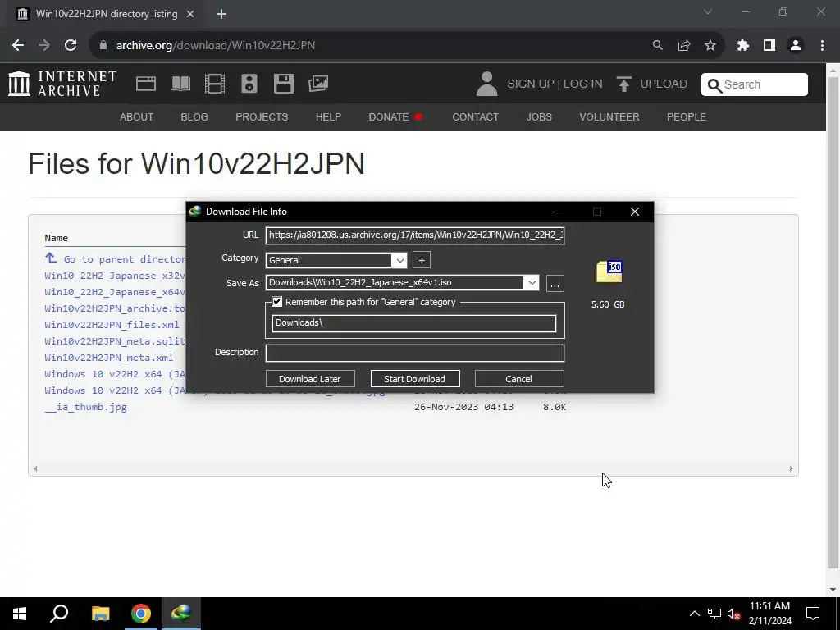Open the PEOPLE menu item
Image resolution: width=840 pixels, height=630 pixels.
pyautogui.click(x=687, y=116)
